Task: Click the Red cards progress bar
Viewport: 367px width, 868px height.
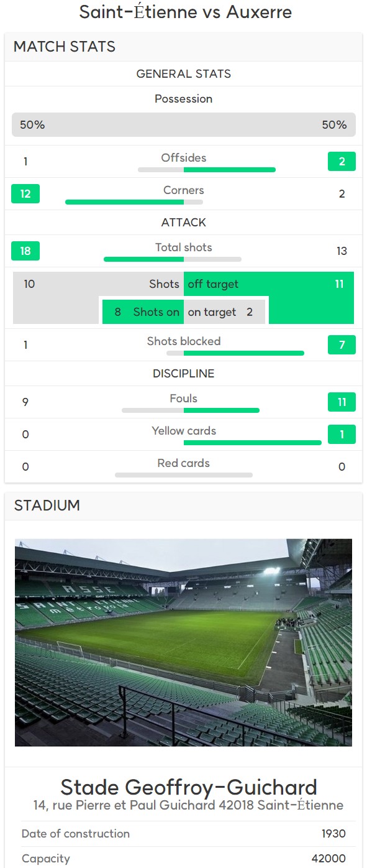Action: click(x=184, y=475)
